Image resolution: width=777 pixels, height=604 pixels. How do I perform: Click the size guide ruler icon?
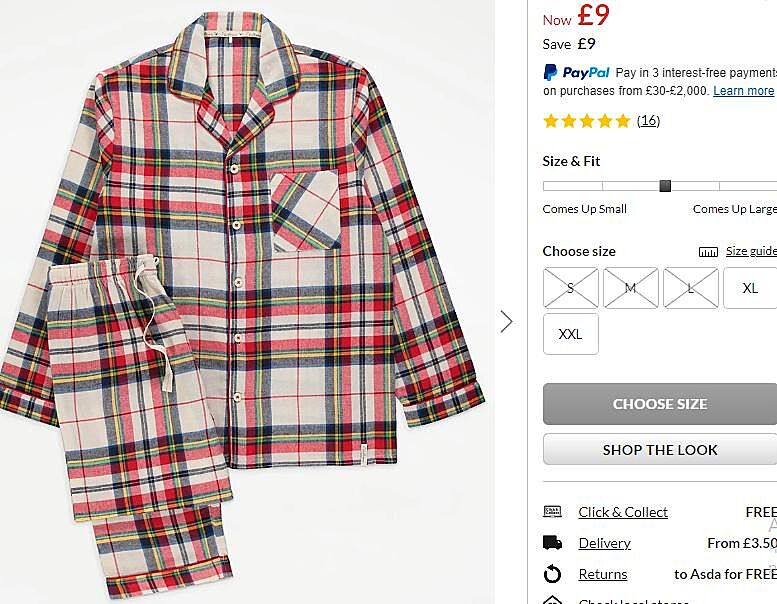pos(708,252)
